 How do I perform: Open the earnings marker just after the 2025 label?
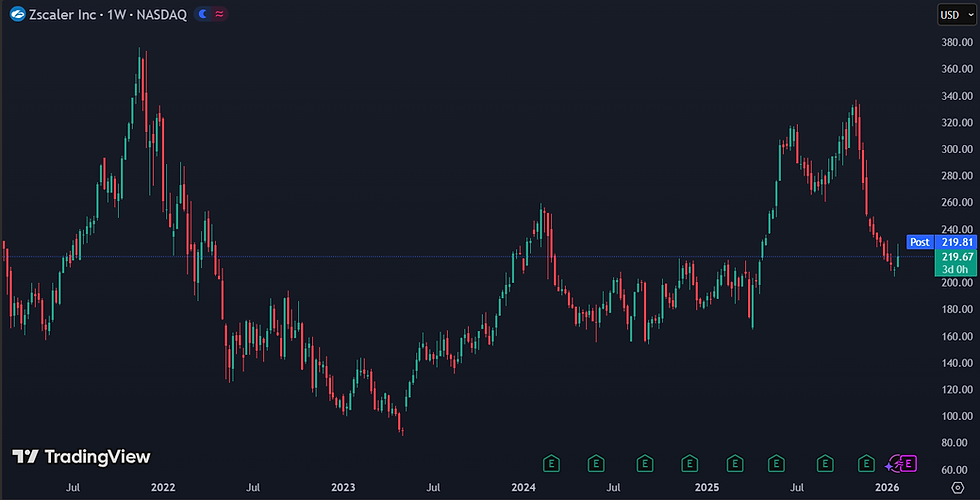735,463
